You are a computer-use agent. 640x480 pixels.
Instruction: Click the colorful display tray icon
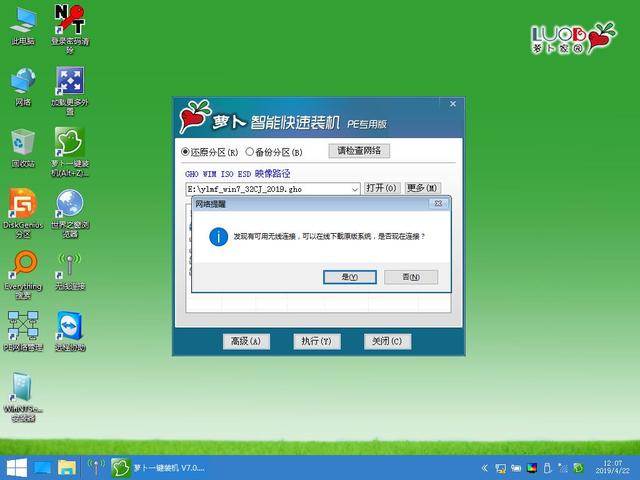[x=532, y=468]
